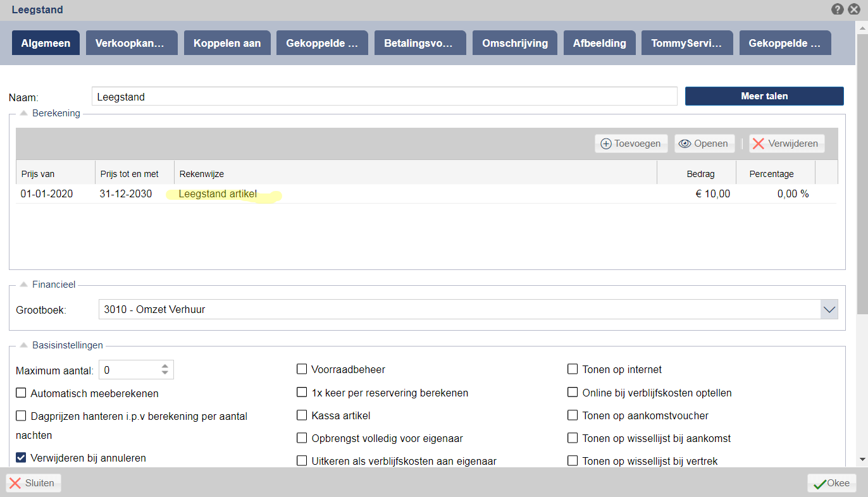Tick Uitkeren als verblijfskosten aan eigenaar
The height and width of the screenshot is (497, 868).
point(302,461)
